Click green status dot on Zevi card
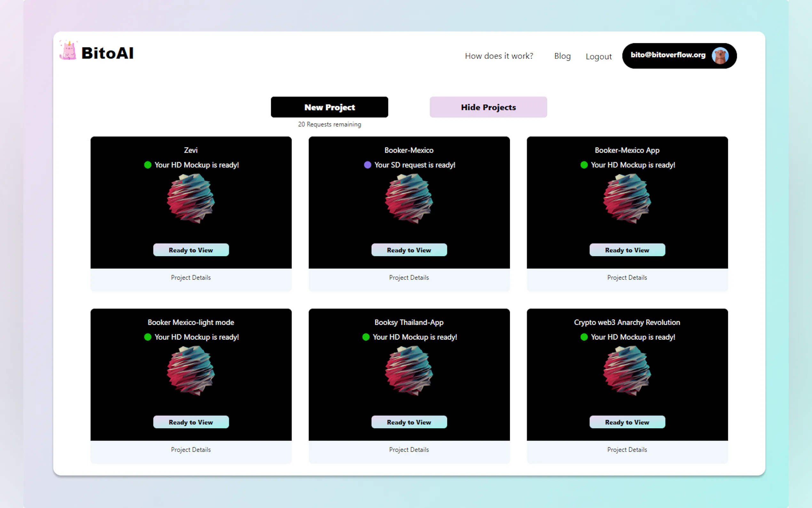Screen dimensions: 812x508 [x=148, y=165]
